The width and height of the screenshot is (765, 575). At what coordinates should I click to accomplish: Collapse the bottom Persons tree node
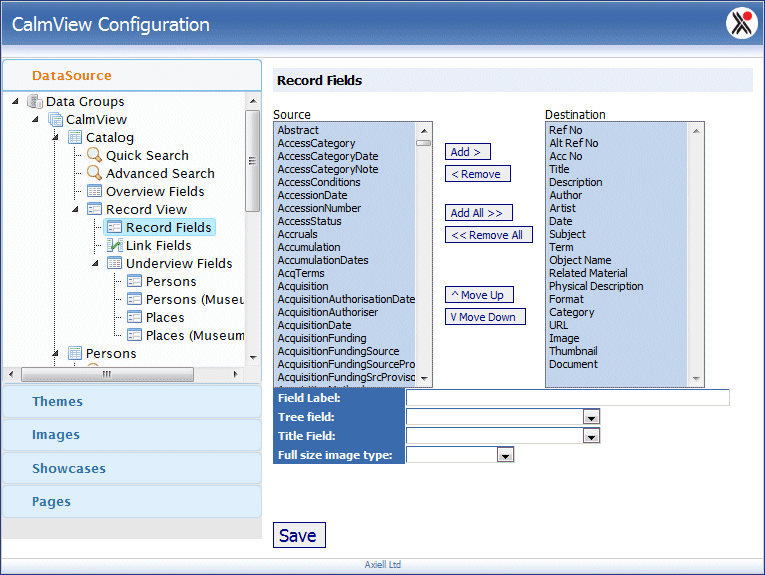(x=55, y=353)
